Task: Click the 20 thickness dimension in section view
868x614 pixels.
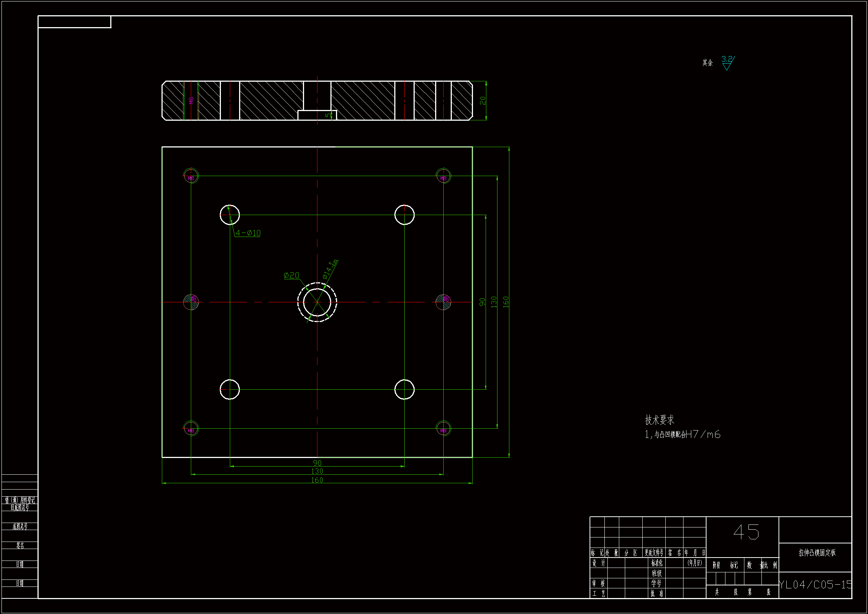Action: pos(483,101)
